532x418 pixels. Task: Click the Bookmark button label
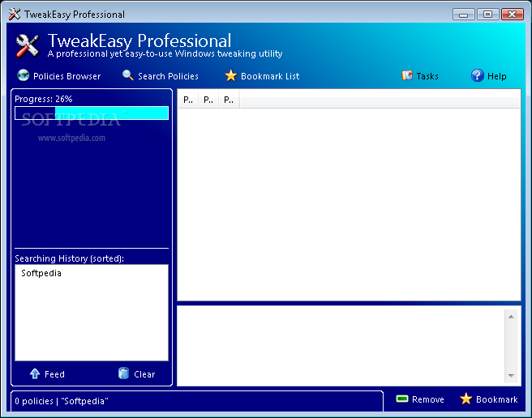[496, 399]
